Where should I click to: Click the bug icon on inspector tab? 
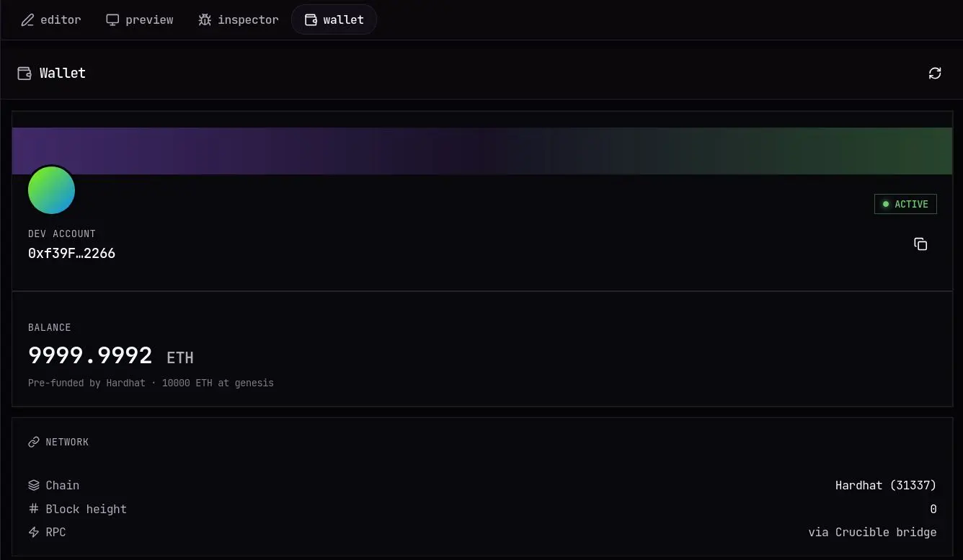[x=205, y=19]
